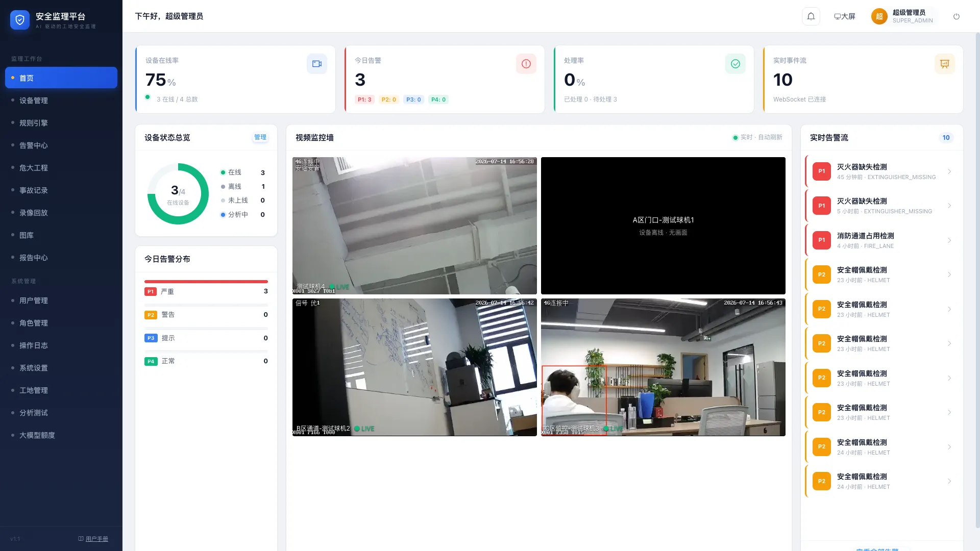Click the P1 badge of 消防通道占用检测
This screenshot has height=551, width=980.
pos(822,240)
